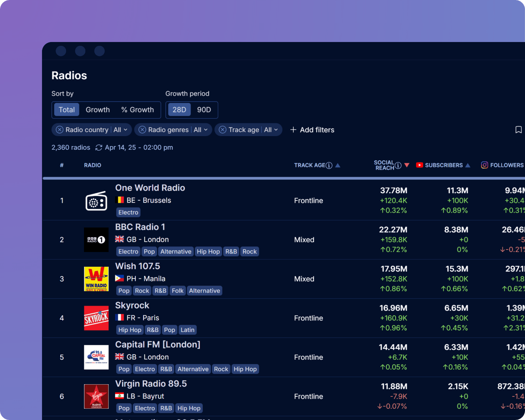Switch sorting to % Growth

[x=137, y=110]
